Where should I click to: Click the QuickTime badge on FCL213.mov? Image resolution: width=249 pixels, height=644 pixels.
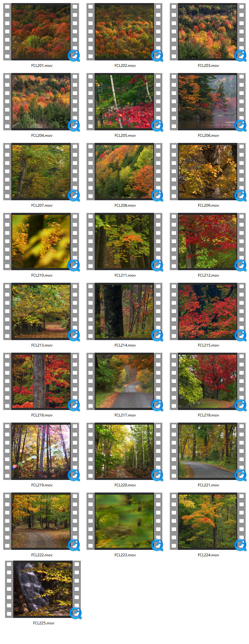click(74, 335)
